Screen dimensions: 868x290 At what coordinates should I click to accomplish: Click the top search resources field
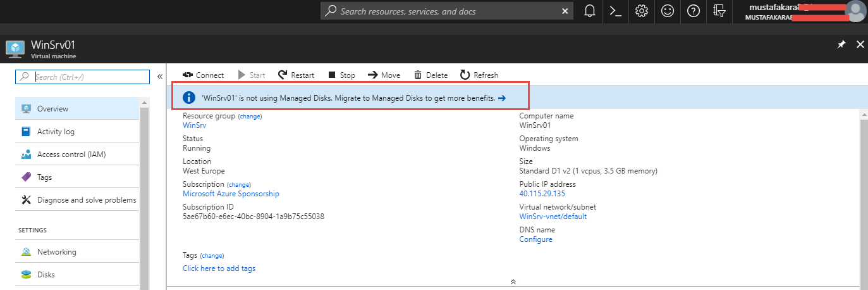[448, 11]
